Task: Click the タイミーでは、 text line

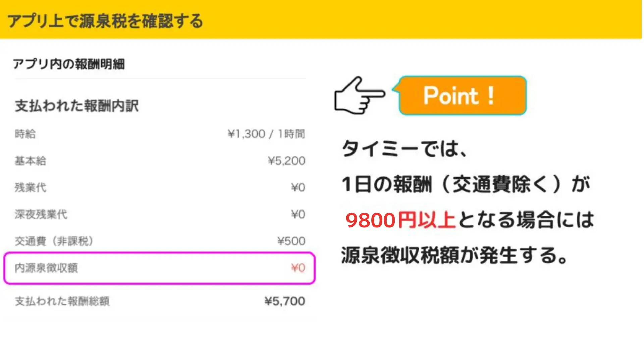Action: click(x=404, y=148)
